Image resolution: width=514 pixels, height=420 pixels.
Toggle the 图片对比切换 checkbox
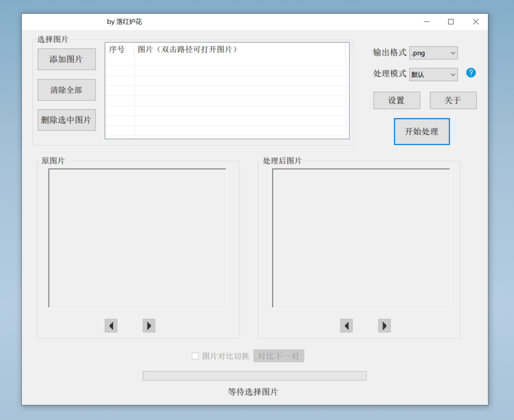point(195,356)
